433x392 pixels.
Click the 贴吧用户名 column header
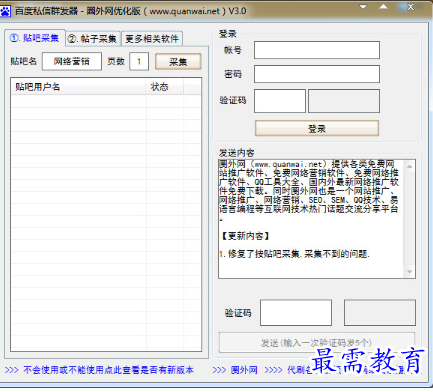click(79, 87)
